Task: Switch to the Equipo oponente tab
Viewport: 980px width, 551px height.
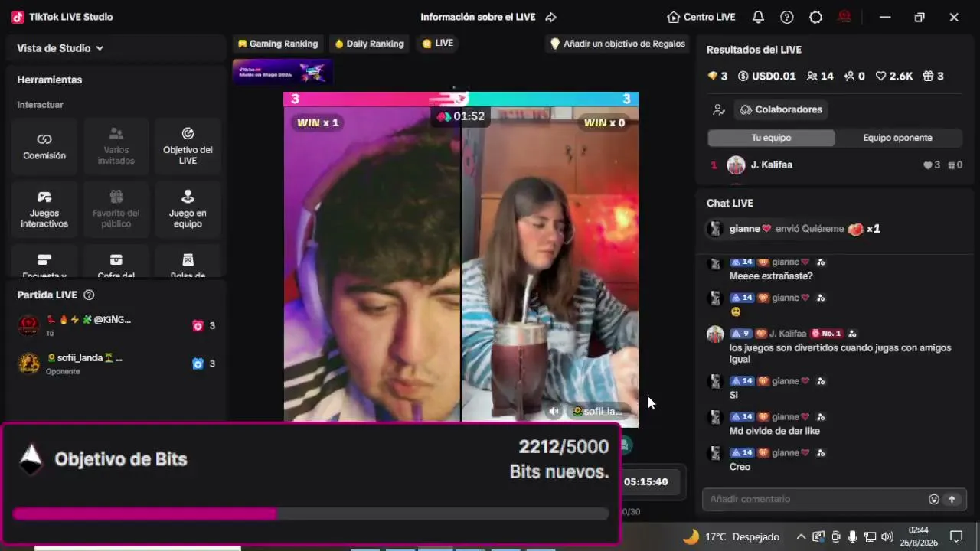Action: (x=897, y=138)
